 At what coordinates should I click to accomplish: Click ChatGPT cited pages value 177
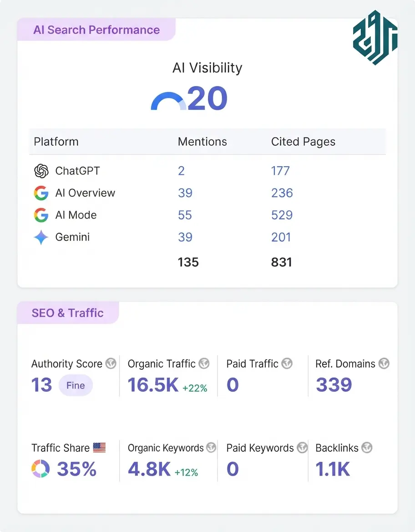click(280, 171)
